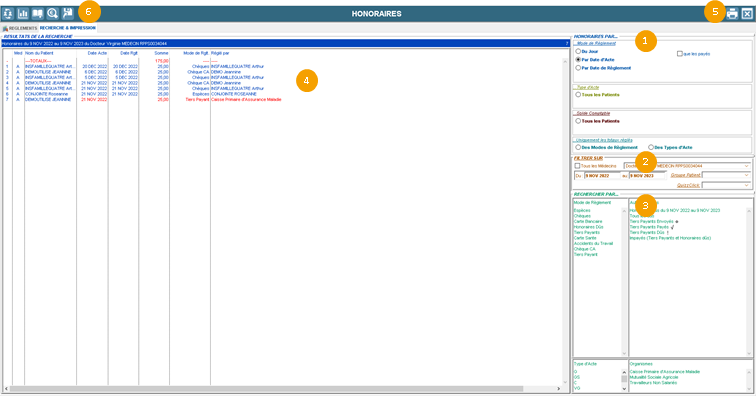Select 'Tiers Payants Payés' search option
This screenshot has height=396, width=756.
[x=649, y=227]
